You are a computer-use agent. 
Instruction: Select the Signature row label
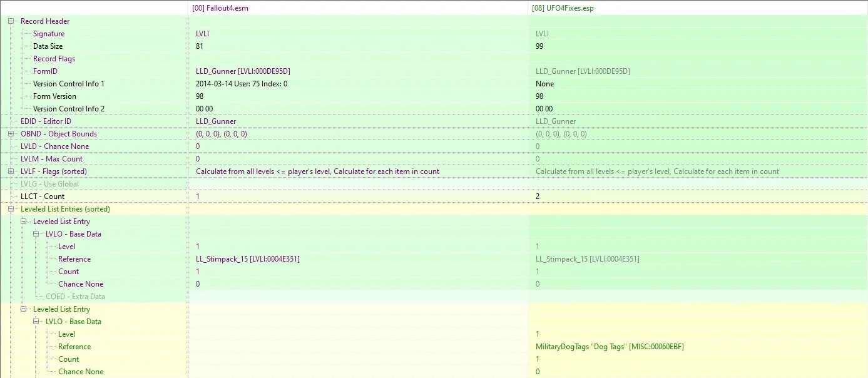click(x=49, y=34)
